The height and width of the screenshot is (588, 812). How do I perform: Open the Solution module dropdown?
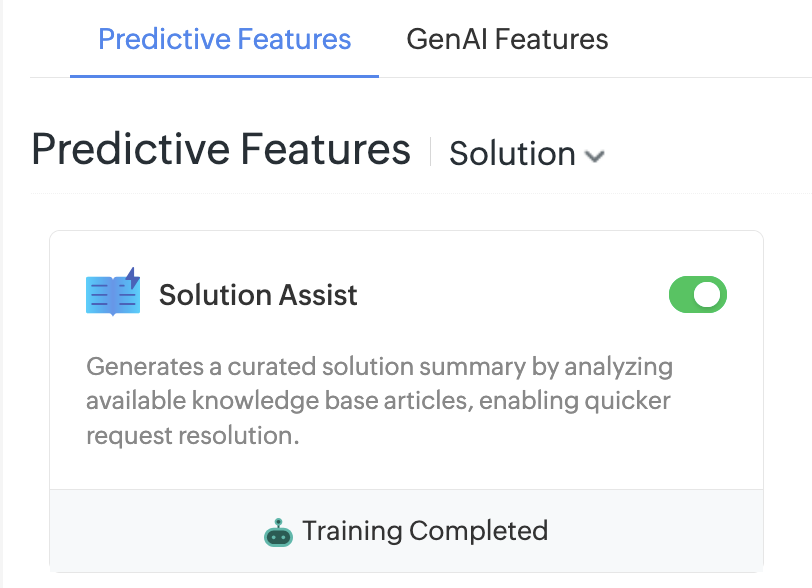tap(526, 154)
